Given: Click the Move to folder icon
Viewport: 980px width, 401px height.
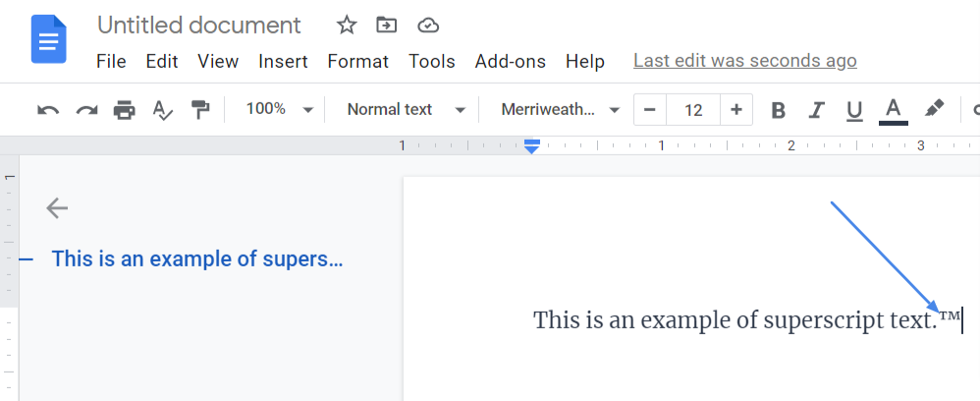Looking at the screenshot, I should (387, 26).
